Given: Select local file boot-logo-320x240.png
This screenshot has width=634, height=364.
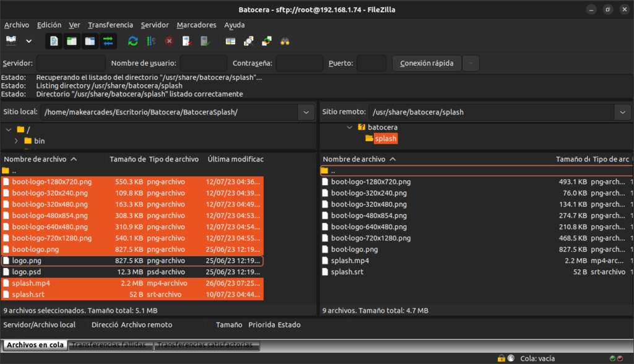Looking at the screenshot, I should coord(132,193).
